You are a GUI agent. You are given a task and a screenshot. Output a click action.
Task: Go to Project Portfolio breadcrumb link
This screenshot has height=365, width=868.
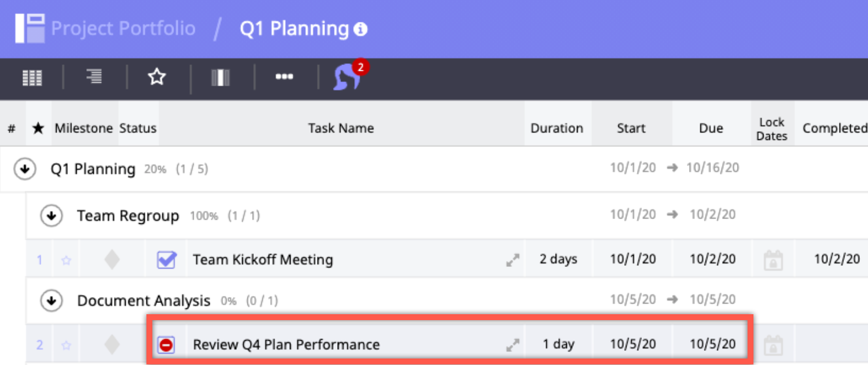123,28
